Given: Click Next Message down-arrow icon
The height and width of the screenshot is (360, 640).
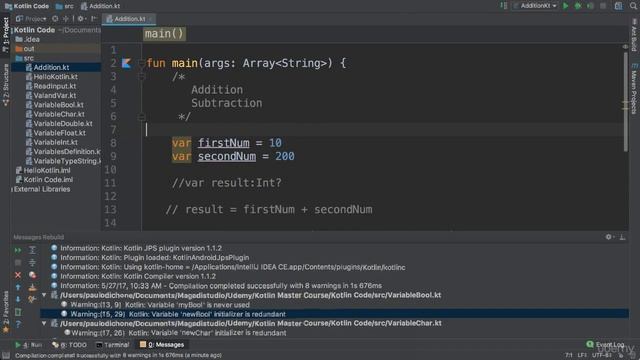Looking at the screenshot, I should pyautogui.click(x=18, y=299).
